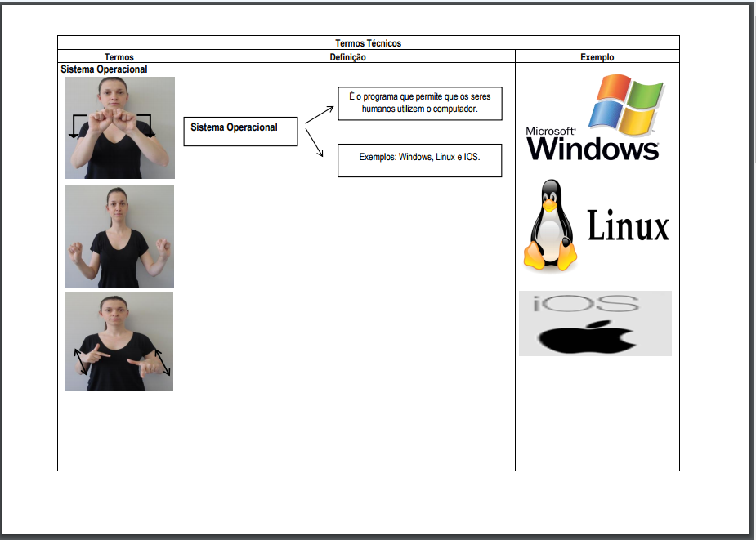Image resolution: width=756 pixels, height=540 pixels.
Task: Click the Exemplo column header
Action: (x=597, y=57)
